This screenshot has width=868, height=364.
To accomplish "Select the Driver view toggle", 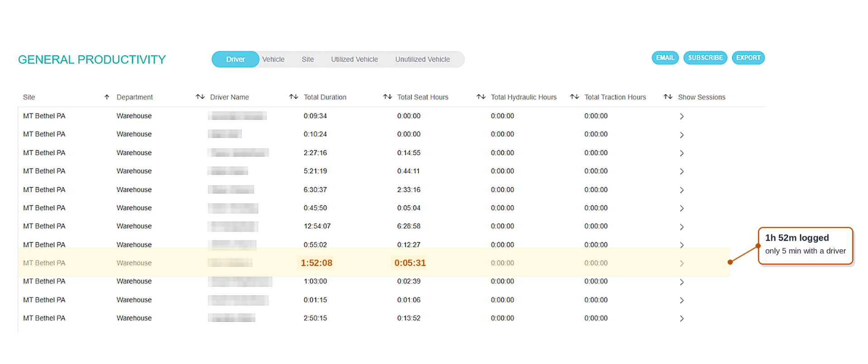I will coord(236,59).
